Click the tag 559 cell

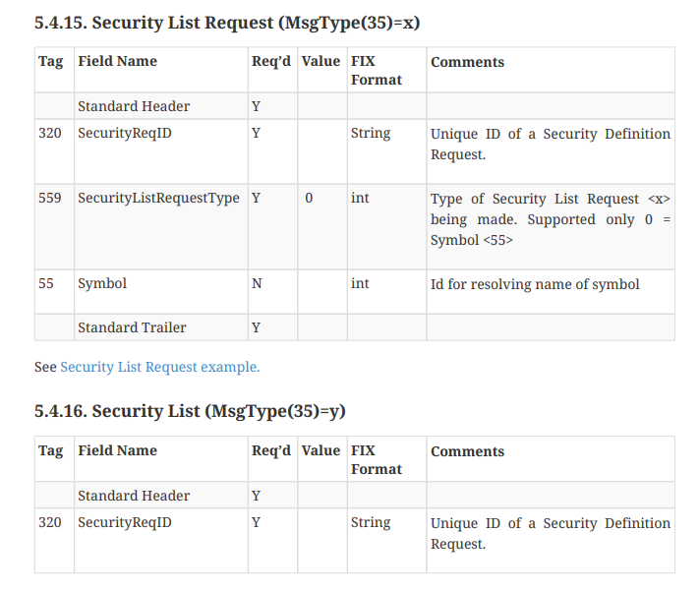tap(54, 227)
